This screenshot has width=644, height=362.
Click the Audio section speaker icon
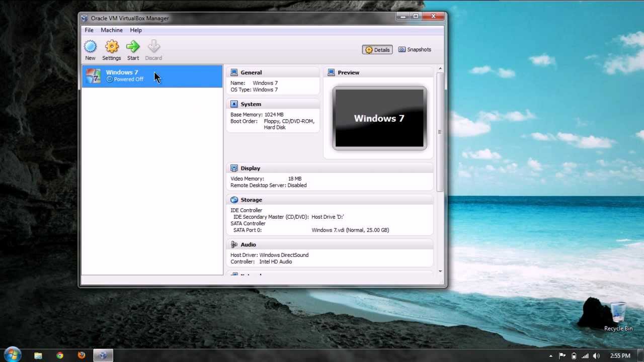pos(234,244)
